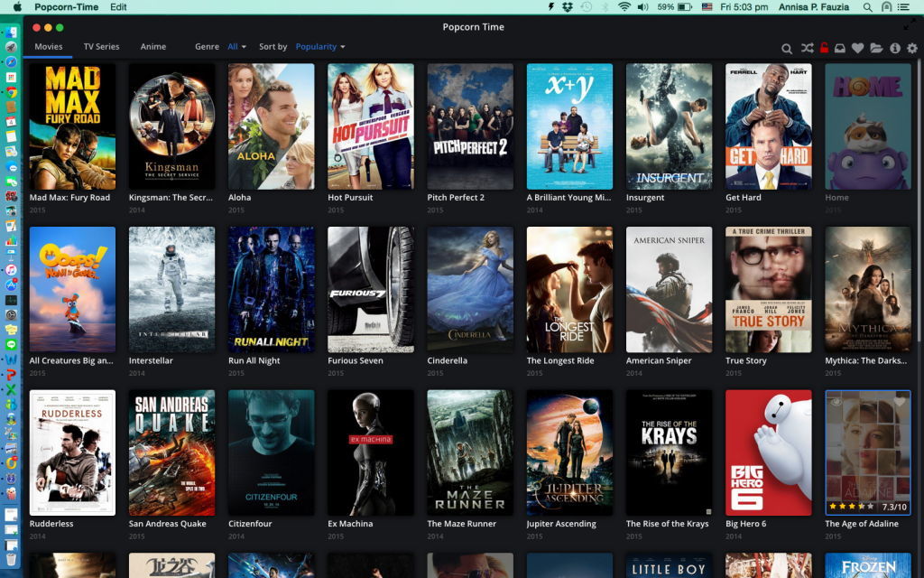
Task: Open the True Story poster
Action: [x=769, y=290]
